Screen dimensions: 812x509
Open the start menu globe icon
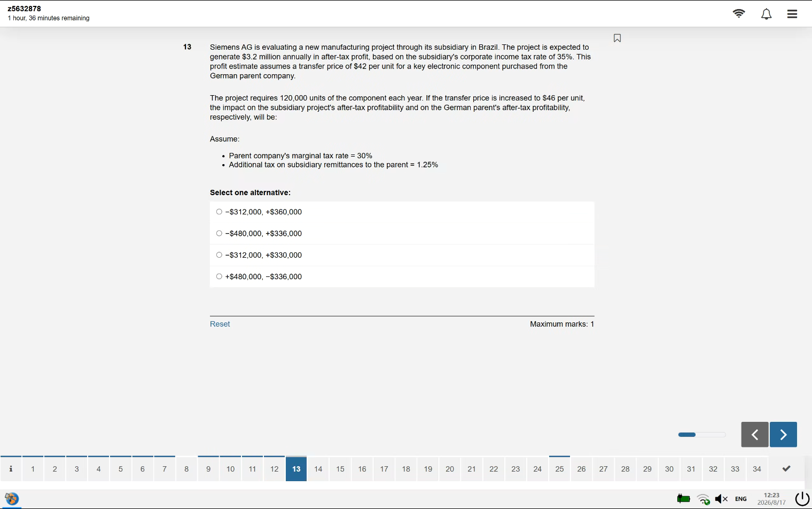11,499
